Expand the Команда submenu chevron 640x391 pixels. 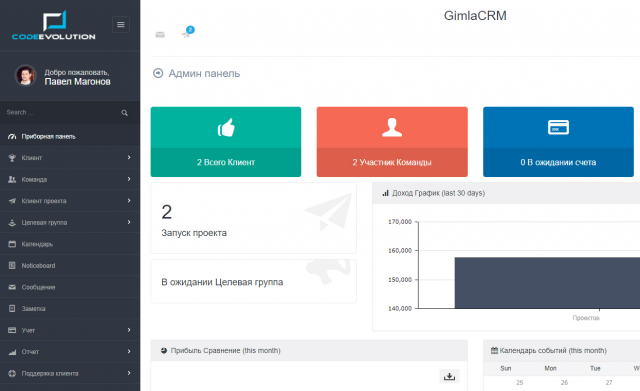coord(129,179)
